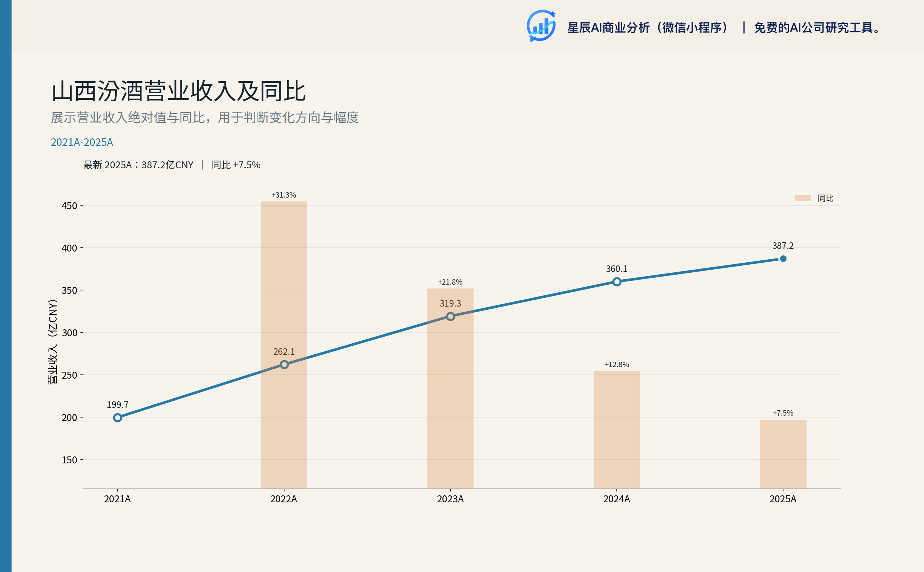924x572 pixels.
Task: Click the 最新 2025A：387.2亿CNY summary text
Action: click(138, 165)
